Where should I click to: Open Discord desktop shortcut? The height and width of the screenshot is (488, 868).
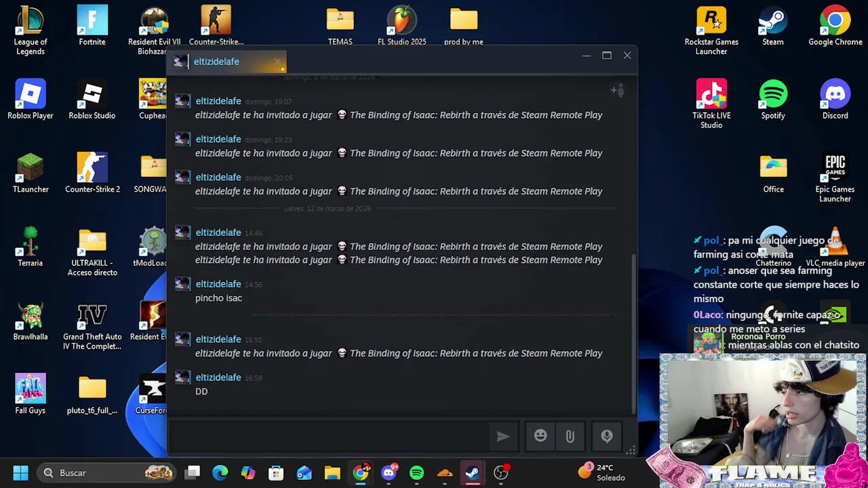point(835,100)
